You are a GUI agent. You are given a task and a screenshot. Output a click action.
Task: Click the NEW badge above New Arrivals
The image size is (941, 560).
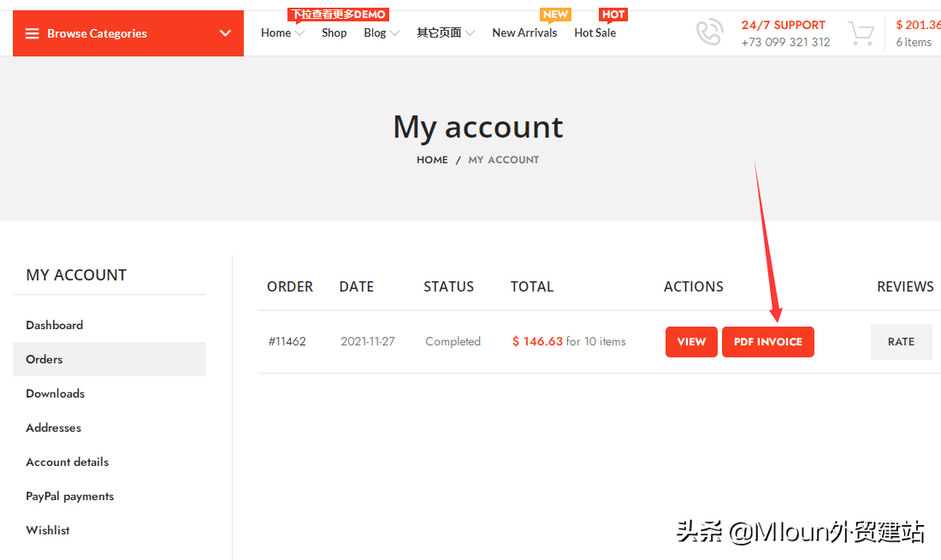click(555, 14)
